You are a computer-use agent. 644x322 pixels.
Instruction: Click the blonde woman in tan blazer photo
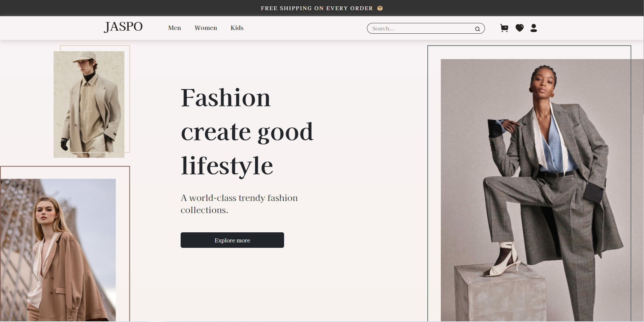pyautogui.click(x=58, y=250)
